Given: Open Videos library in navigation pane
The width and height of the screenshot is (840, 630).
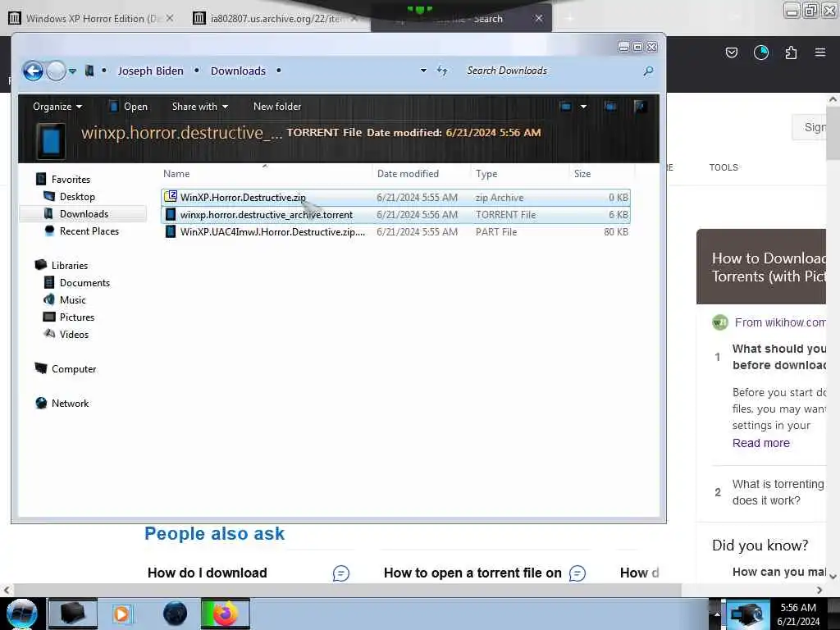Looking at the screenshot, I should pos(74,335).
